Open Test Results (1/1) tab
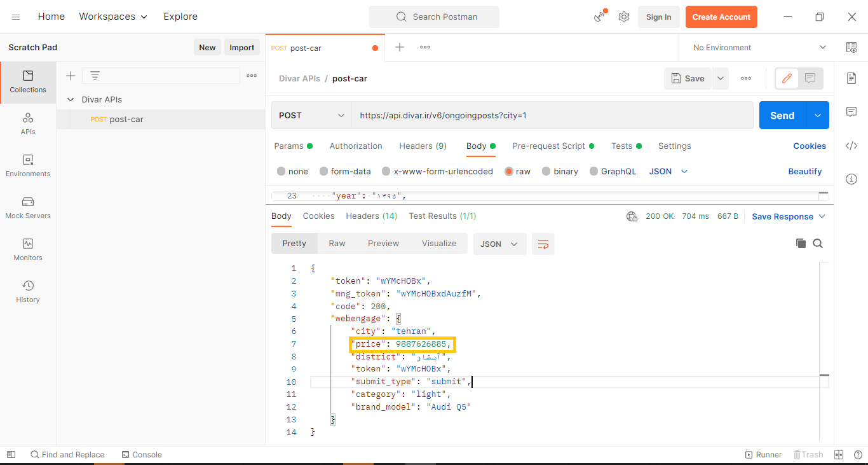The image size is (868, 465). pyautogui.click(x=442, y=216)
